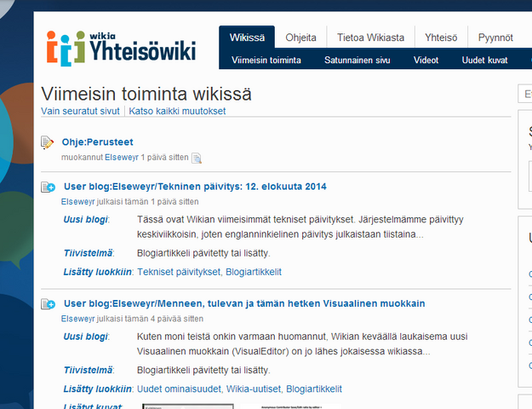This screenshot has height=409, width=532.
Task: Open the 'Tekniset päivitykset' category link
Action: 179,272
